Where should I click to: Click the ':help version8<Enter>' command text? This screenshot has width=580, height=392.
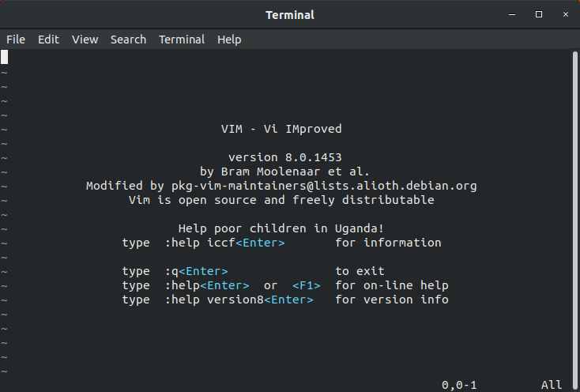pyautogui.click(x=239, y=300)
